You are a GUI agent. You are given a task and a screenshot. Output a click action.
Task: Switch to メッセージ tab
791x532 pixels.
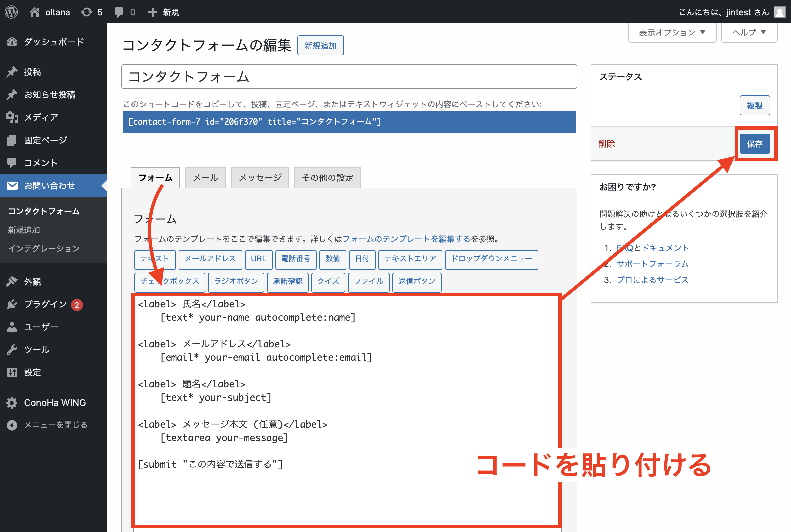(x=260, y=178)
